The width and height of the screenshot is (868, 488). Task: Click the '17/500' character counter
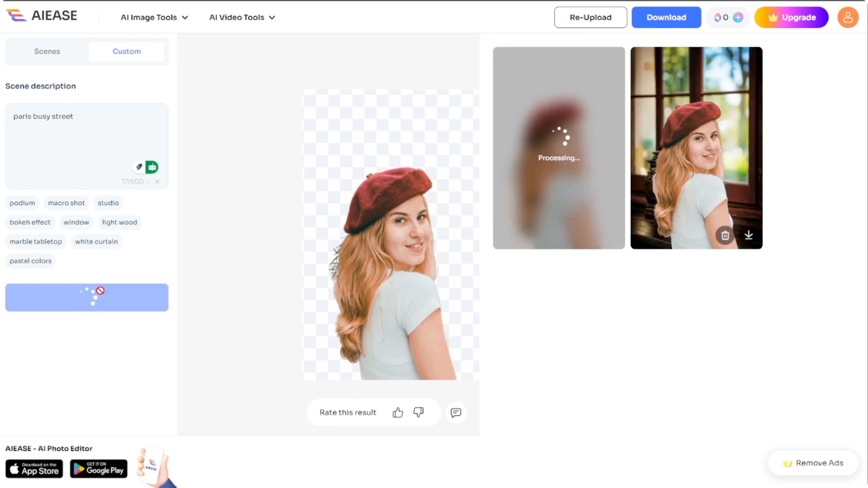point(133,182)
